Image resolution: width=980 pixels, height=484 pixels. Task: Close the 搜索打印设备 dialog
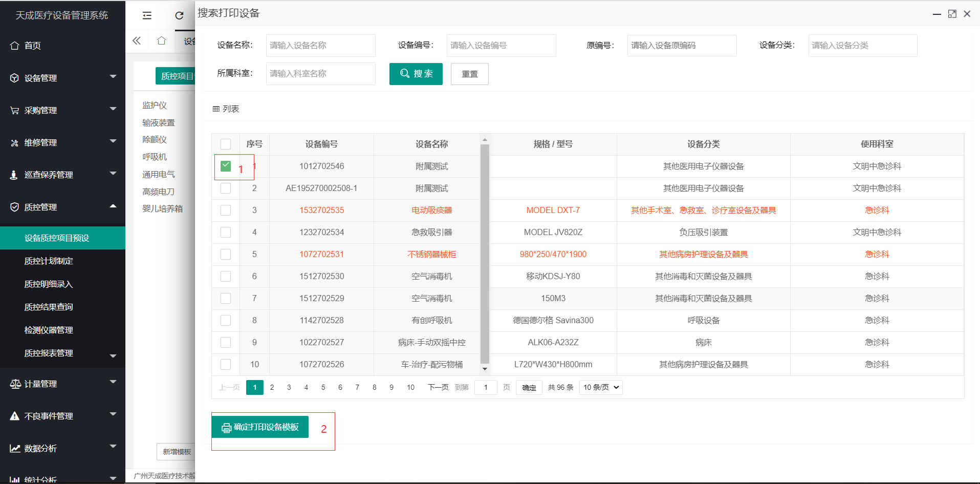tap(967, 14)
